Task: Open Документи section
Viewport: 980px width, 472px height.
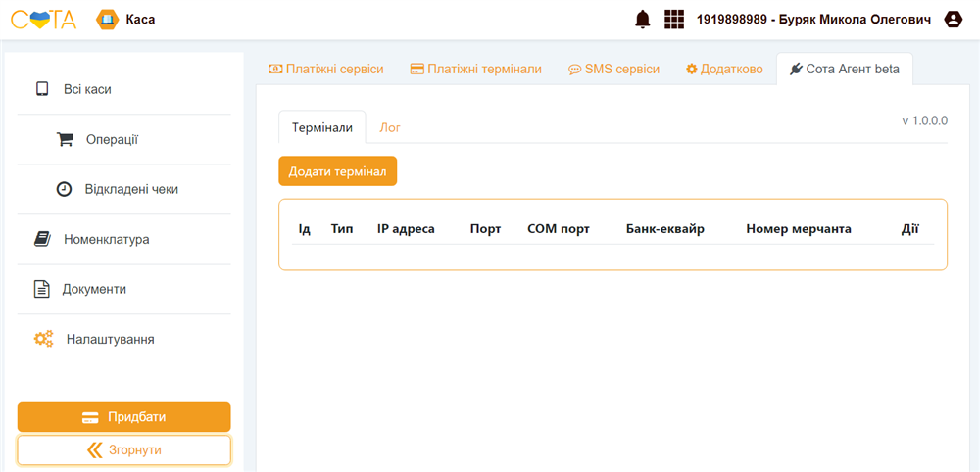Action: [94, 289]
